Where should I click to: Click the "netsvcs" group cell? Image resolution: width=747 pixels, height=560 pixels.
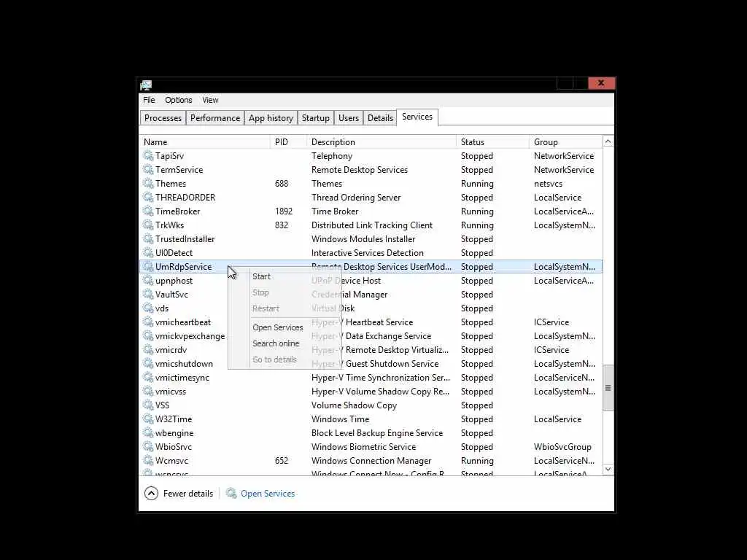[548, 183]
